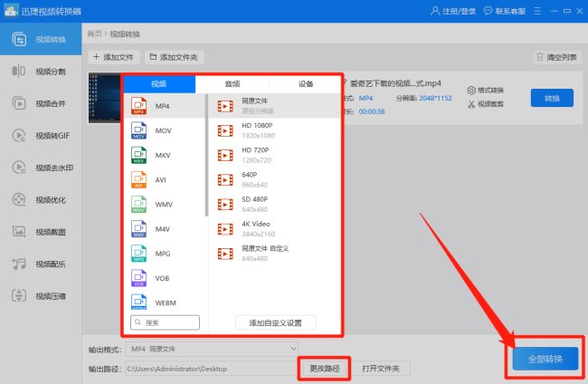Screen dimensions: 588x384
Task: Choose 同原文件 自定义 custom preset
Action: tap(274, 254)
